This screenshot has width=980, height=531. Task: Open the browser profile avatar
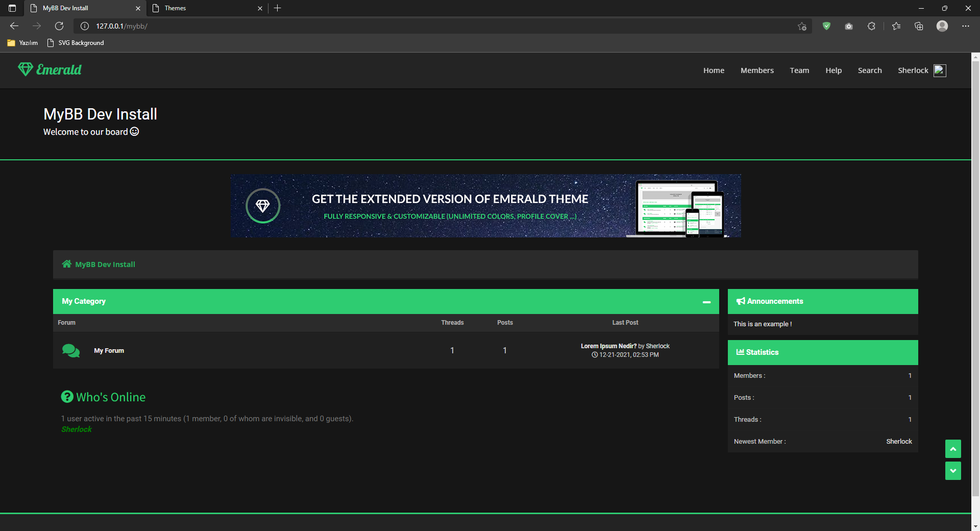[x=942, y=26]
